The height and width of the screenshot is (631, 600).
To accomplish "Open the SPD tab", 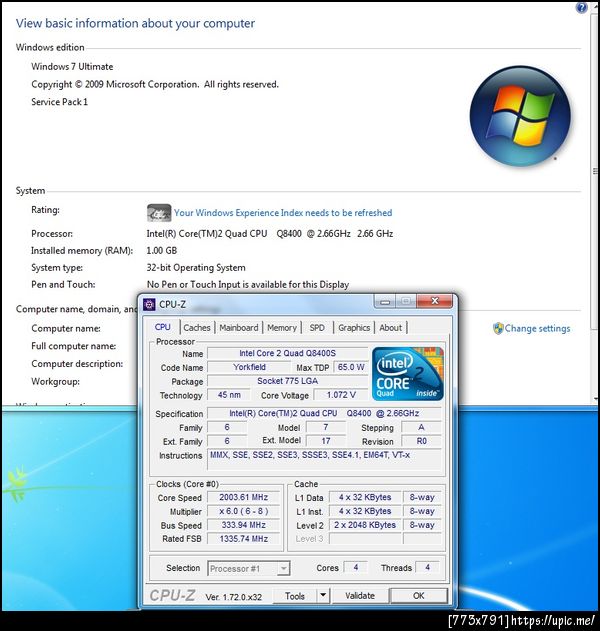I will [317, 328].
